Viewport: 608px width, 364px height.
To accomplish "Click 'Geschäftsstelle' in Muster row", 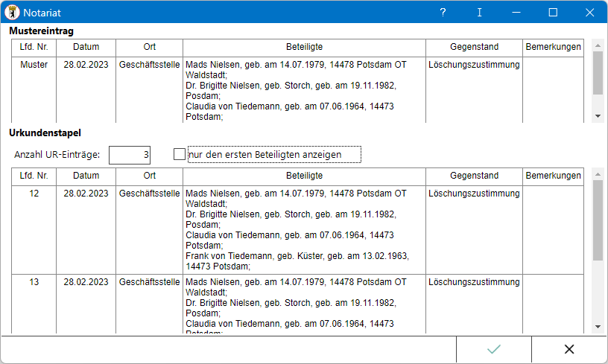I will coord(149,65).
